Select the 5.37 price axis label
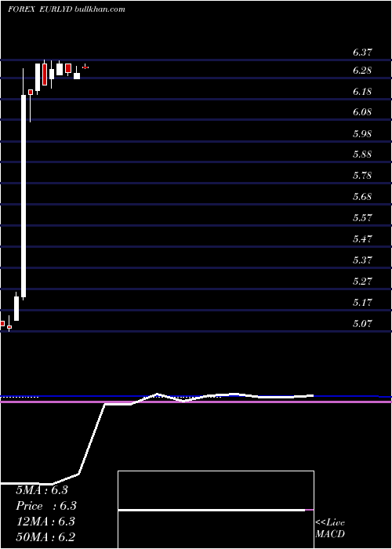The width and height of the screenshot is (392, 549). [x=362, y=260]
